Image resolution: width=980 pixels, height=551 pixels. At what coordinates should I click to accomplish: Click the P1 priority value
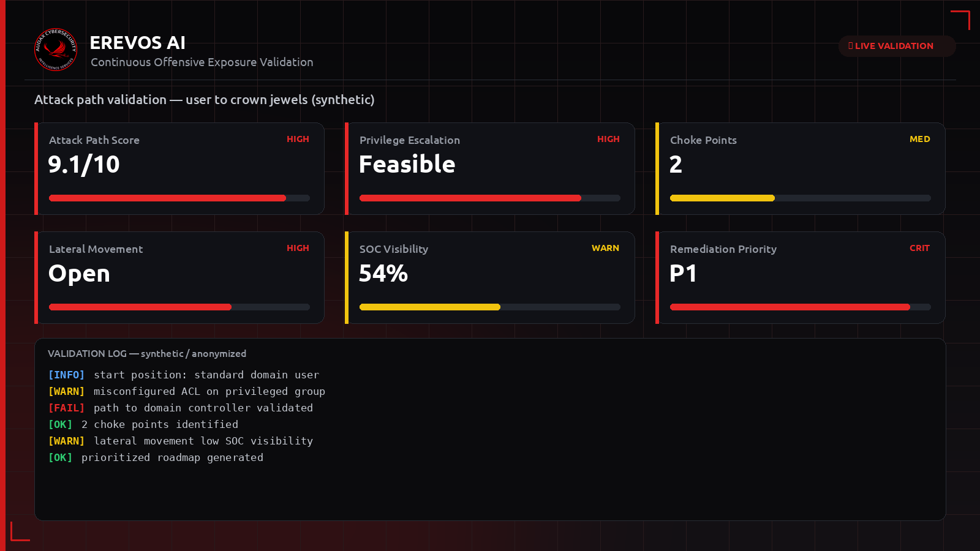click(x=683, y=274)
